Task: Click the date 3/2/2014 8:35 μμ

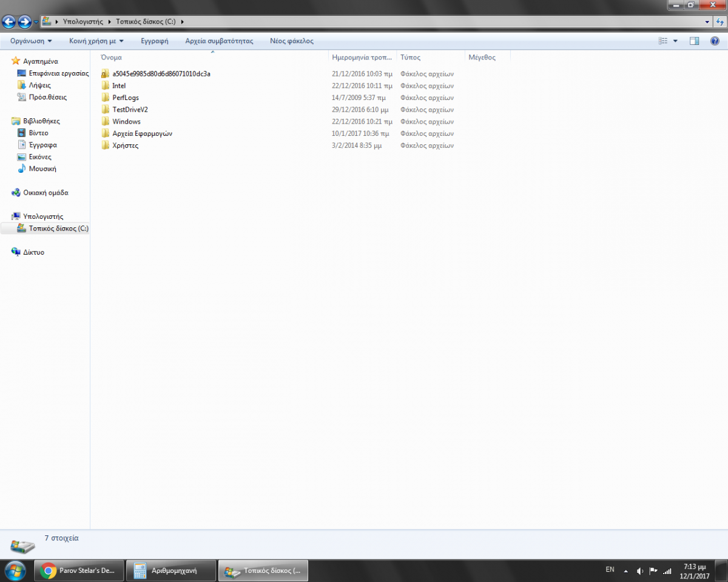Action: click(x=357, y=145)
